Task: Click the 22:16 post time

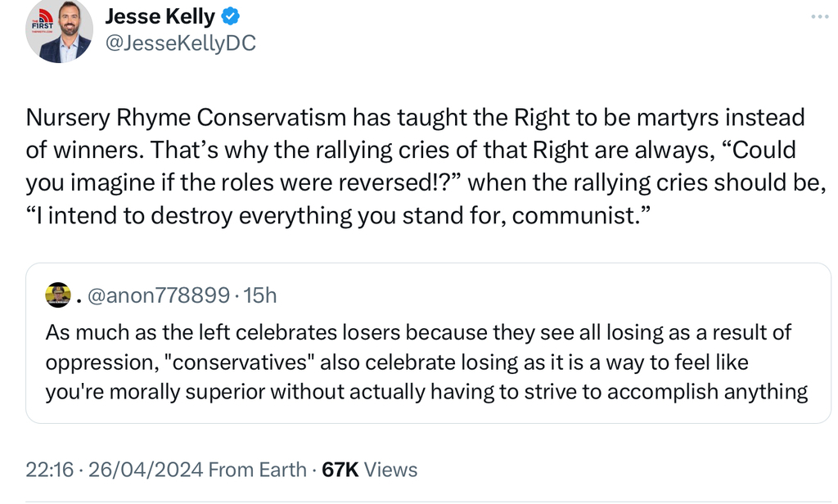Action: pos(49,470)
